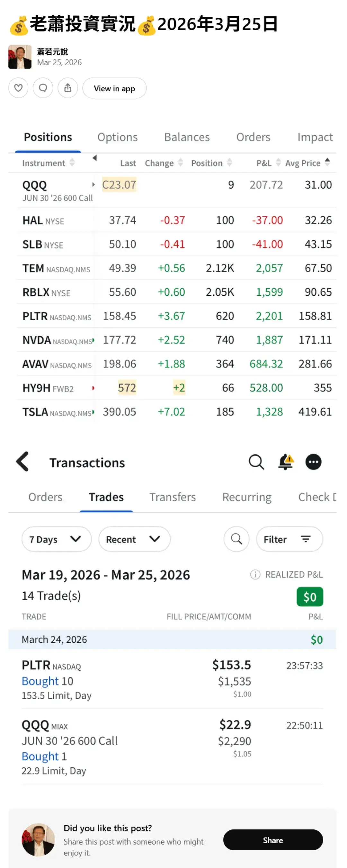Click the circular search button beside Filter
The width and height of the screenshot is (347, 868).
pyautogui.click(x=236, y=539)
